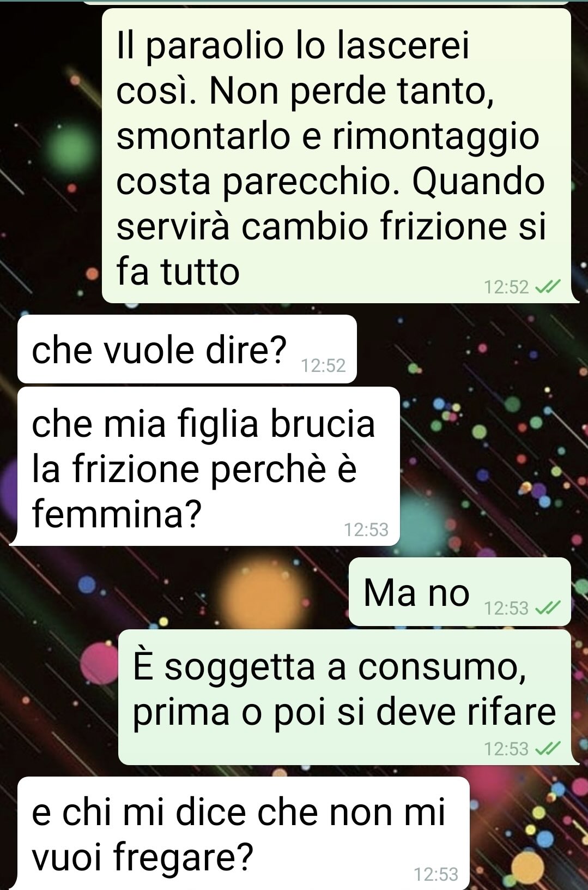The width and height of the screenshot is (588, 890).
Task: Tap the 12:53 timestamp beside "Ma no"
Action: tap(507, 608)
